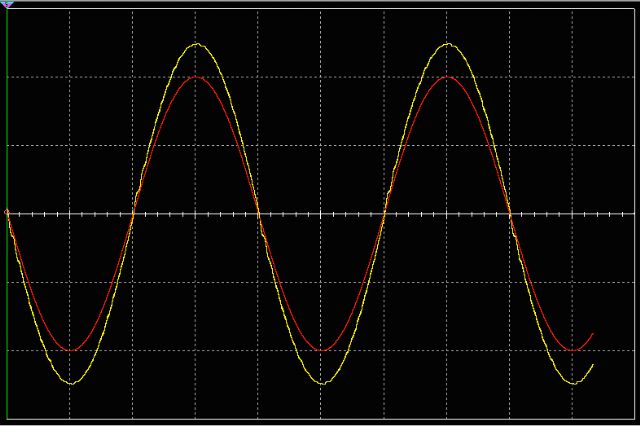Click the second negative trough of the yellow trace
This screenshot has height=426, width=640.
coord(322,383)
